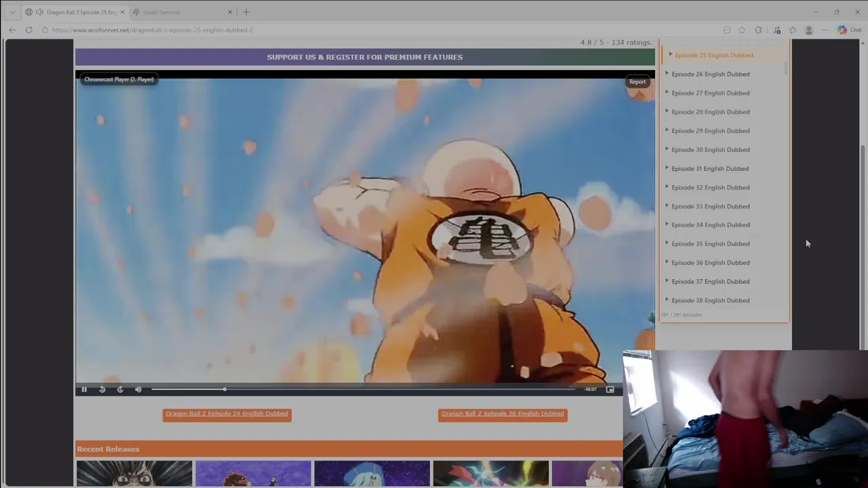Open media controls icon in toolbar

click(777, 30)
